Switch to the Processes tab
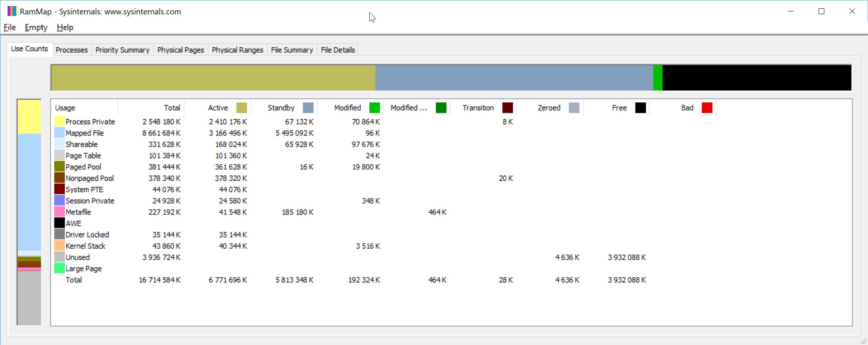 click(71, 50)
